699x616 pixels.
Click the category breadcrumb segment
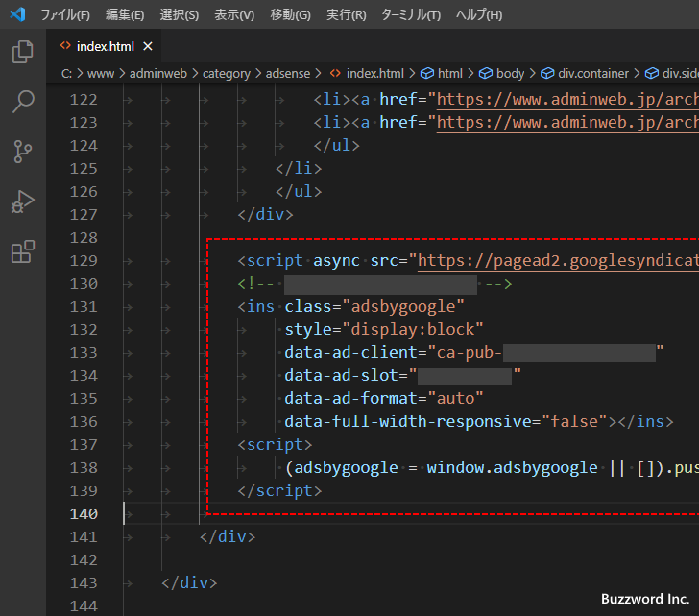click(227, 74)
